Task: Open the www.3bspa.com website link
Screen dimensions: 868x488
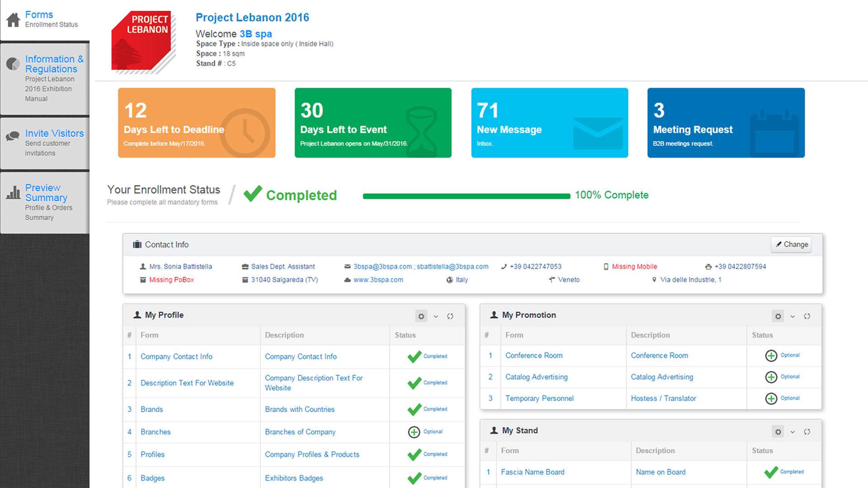Action: pyautogui.click(x=378, y=280)
